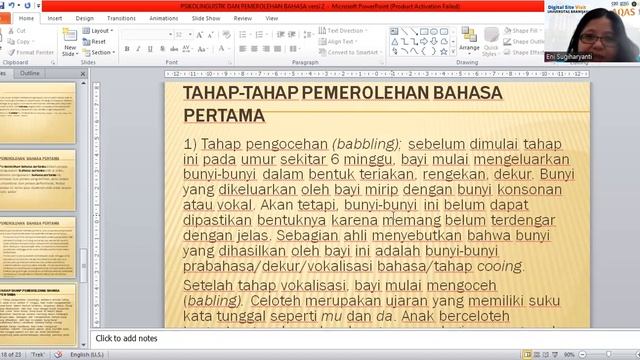Click the Line Spacing icon
This screenshot has width=640, height=360.
309,35
